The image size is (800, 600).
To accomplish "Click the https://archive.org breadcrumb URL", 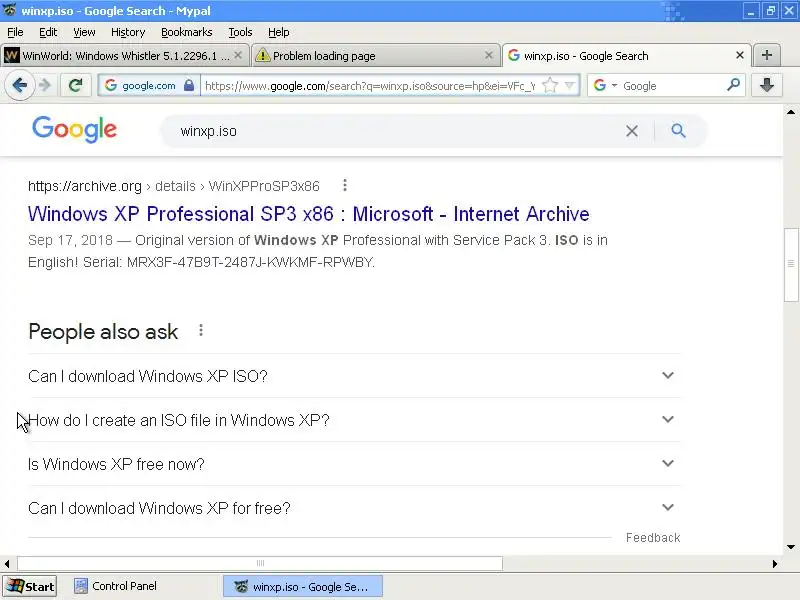I will [x=85, y=186].
